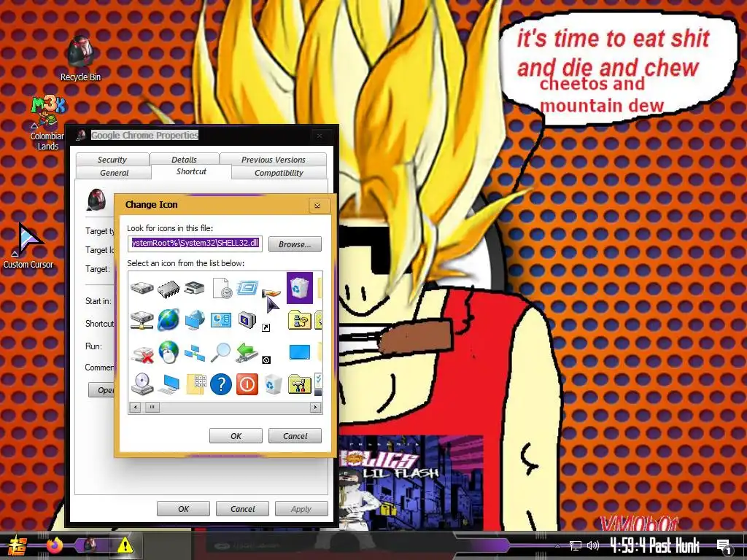
Task: Click OK in Google Chrome Properties
Action: coord(183,508)
